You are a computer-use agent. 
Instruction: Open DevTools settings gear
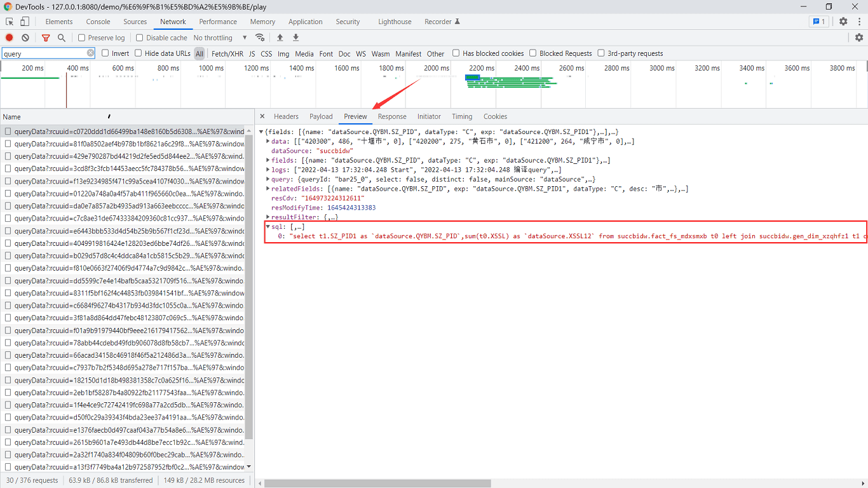click(843, 21)
